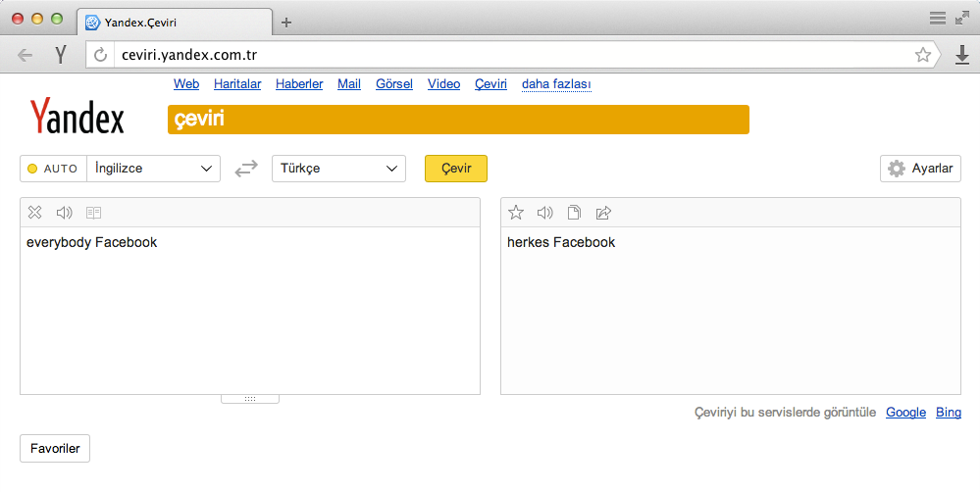Toggle AUTO language detection
The height and width of the screenshot is (492, 980).
(x=53, y=169)
